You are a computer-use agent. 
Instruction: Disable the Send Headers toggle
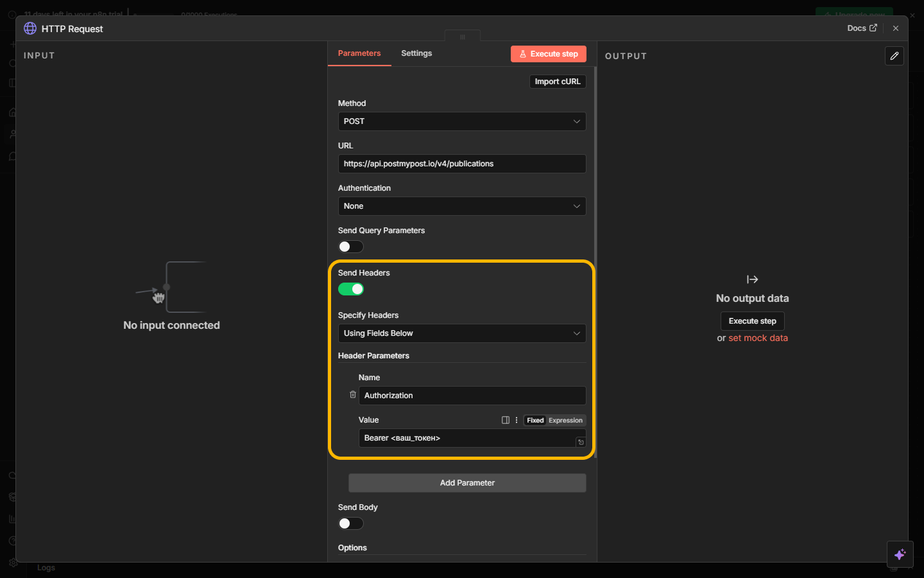tap(351, 289)
